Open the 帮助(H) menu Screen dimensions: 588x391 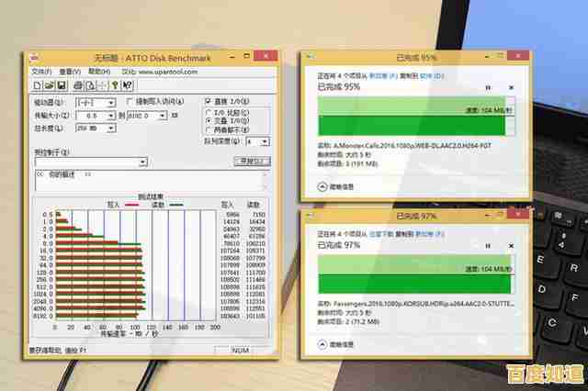pyautogui.click(x=99, y=72)
